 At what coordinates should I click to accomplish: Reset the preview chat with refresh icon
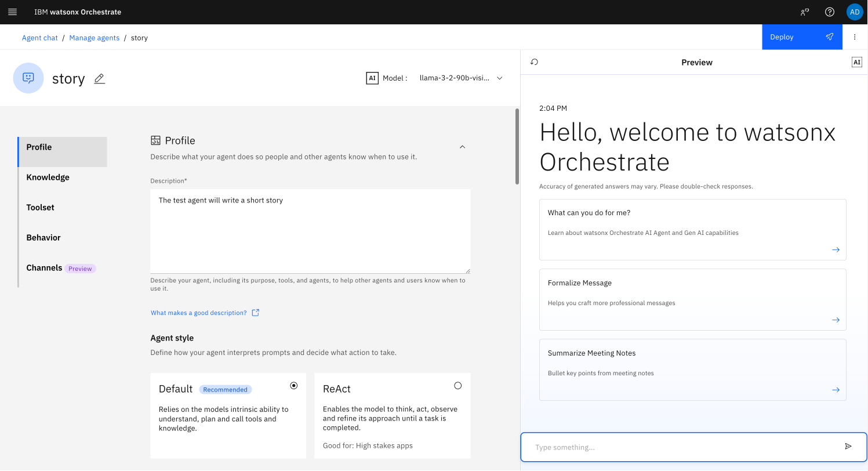click(534, 62)
